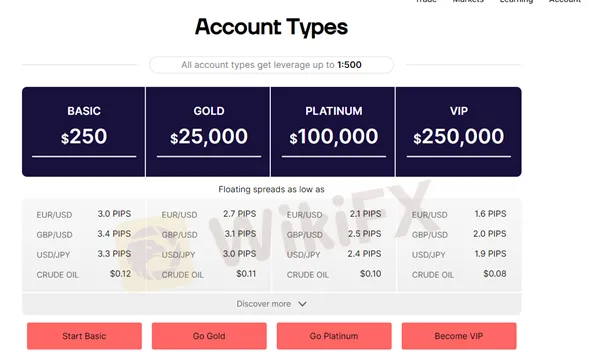The height and width of the screenshot is (363, 590).
Task: Choose the Become VIP button
Action: click(459, 336)
